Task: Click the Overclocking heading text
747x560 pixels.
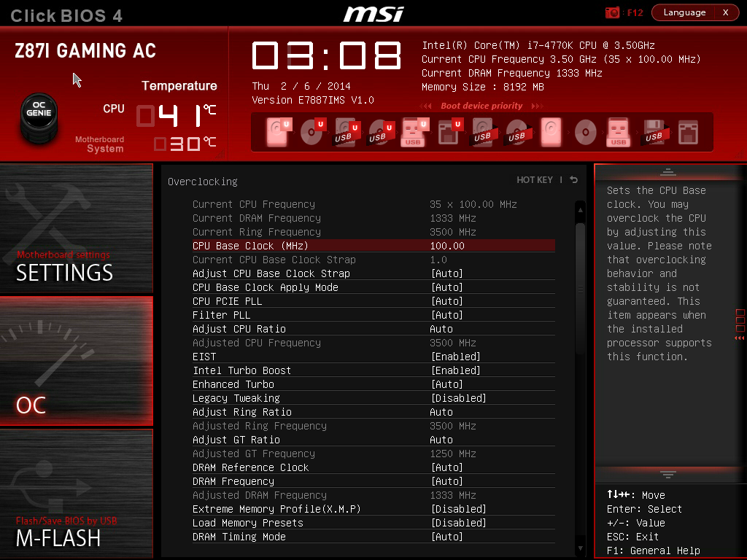Action: 203,182
